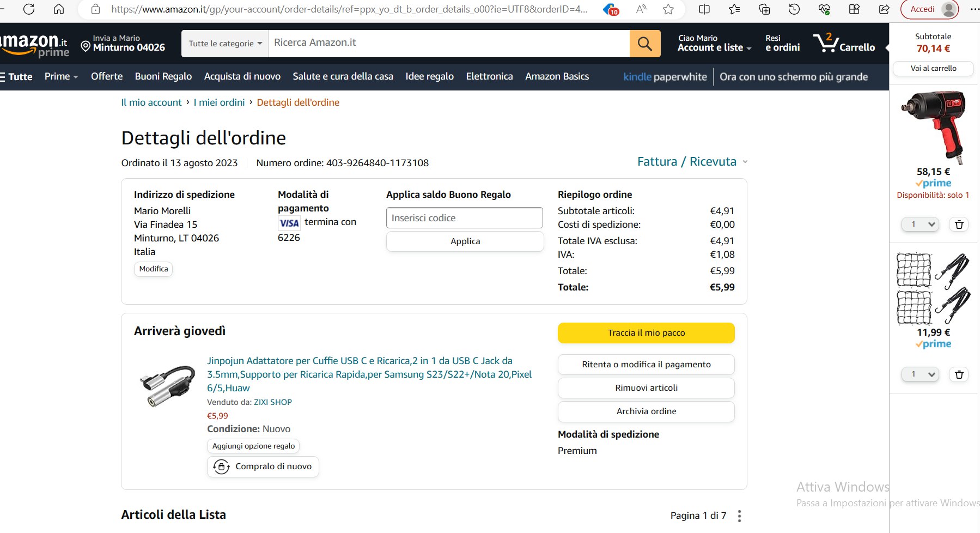
Task: Open the three-dot menu beside Pagina 1 di 7
Action: (x=739, y=516)
